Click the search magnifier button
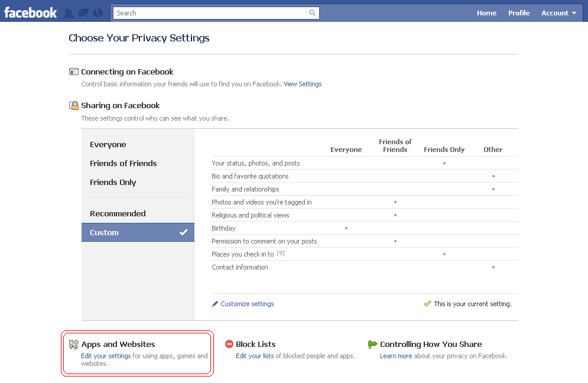This screenshot has width=588, height=383. coord(313,13)
